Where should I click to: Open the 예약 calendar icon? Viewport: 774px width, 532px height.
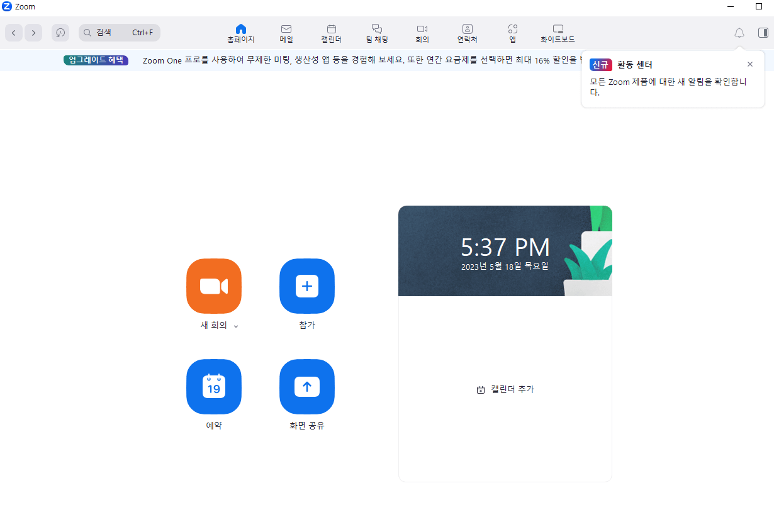click(214, 387)
